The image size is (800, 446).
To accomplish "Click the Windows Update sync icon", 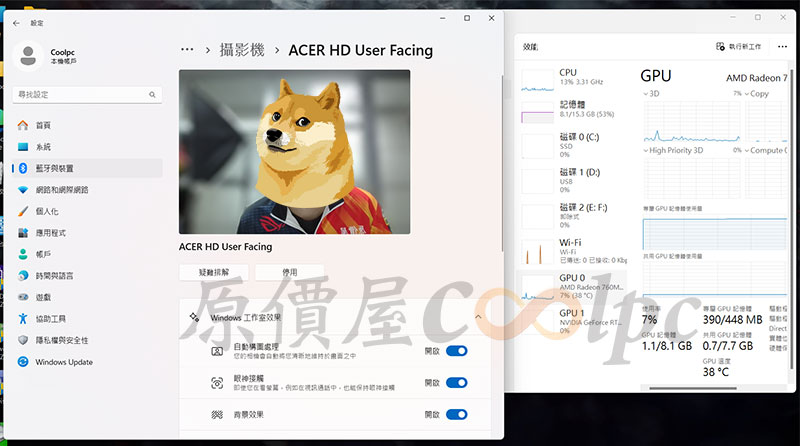I will 23,362.
